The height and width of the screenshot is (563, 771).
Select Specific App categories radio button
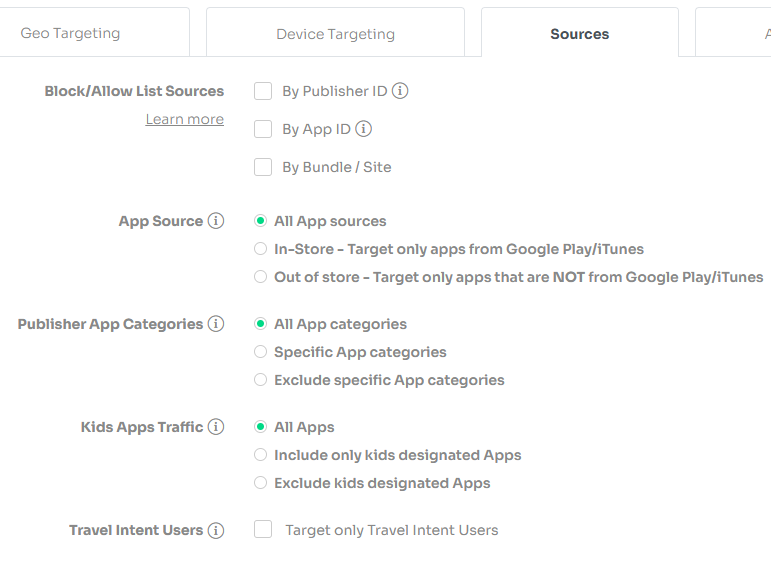click(x=261, y=352)
